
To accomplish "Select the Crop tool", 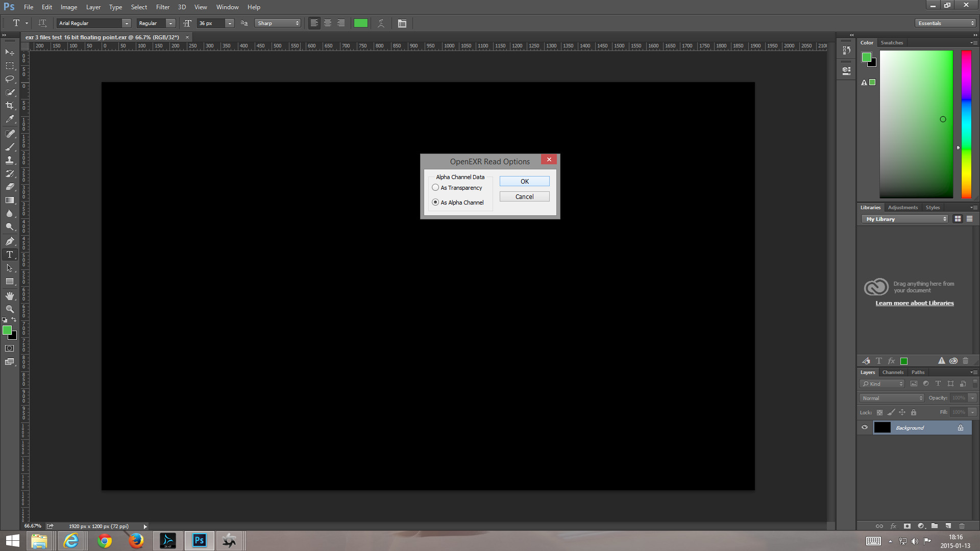I will pyautogui.click(x=10, y=106).
